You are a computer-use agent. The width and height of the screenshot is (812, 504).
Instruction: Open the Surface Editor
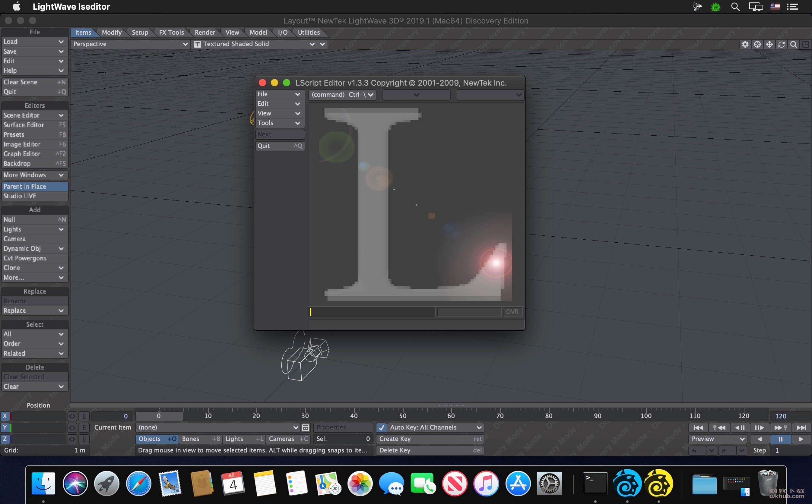pos(35,125)
